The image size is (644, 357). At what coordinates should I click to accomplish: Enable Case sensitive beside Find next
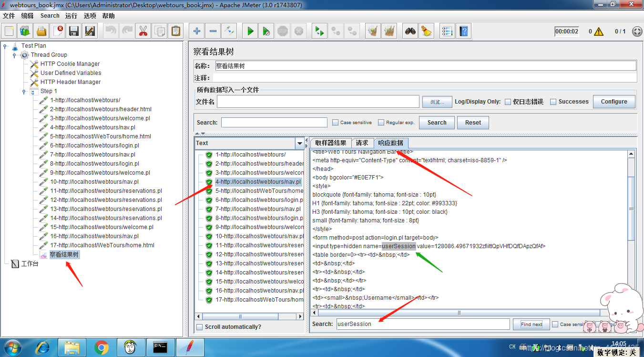coord(555,324)
